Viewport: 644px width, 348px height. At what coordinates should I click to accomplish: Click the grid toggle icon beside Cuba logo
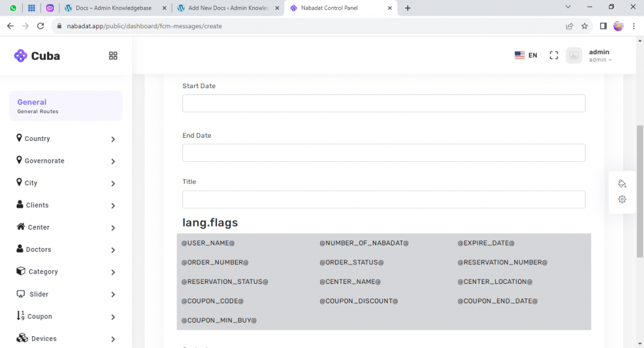113,56
